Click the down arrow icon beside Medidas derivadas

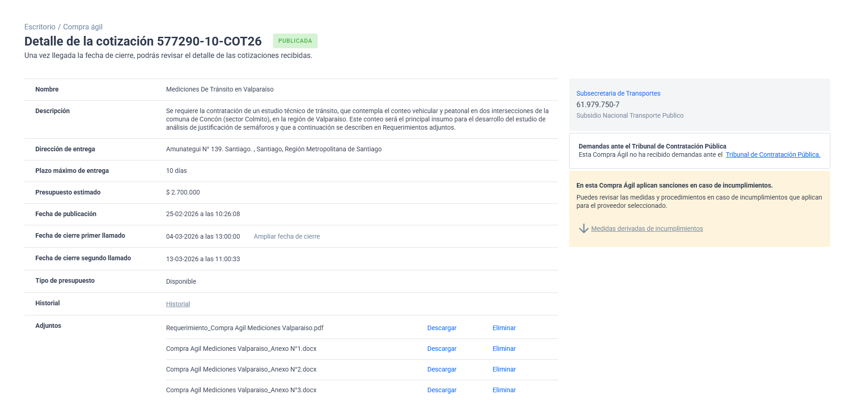click(x=583, y=229)
